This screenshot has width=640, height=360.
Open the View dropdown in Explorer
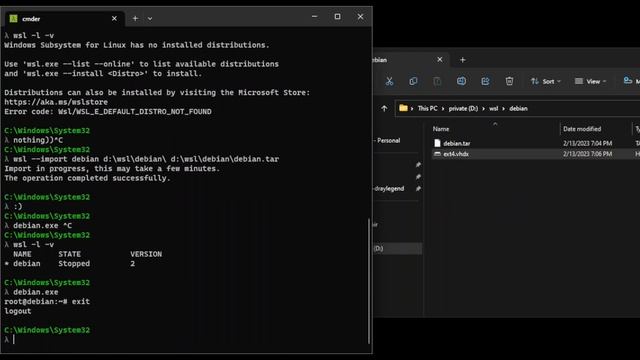click(590, 81)
